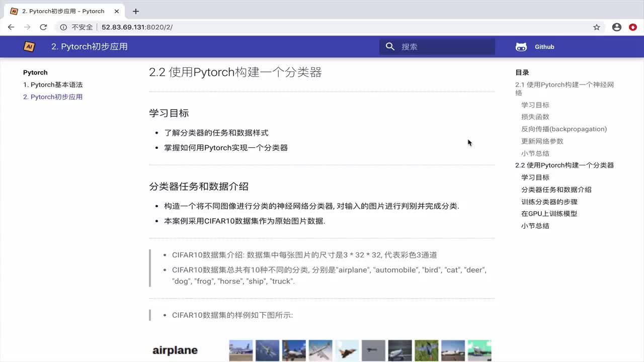
Task: Go to 更新网络参数 in contents
Action: tap(542, 141)
